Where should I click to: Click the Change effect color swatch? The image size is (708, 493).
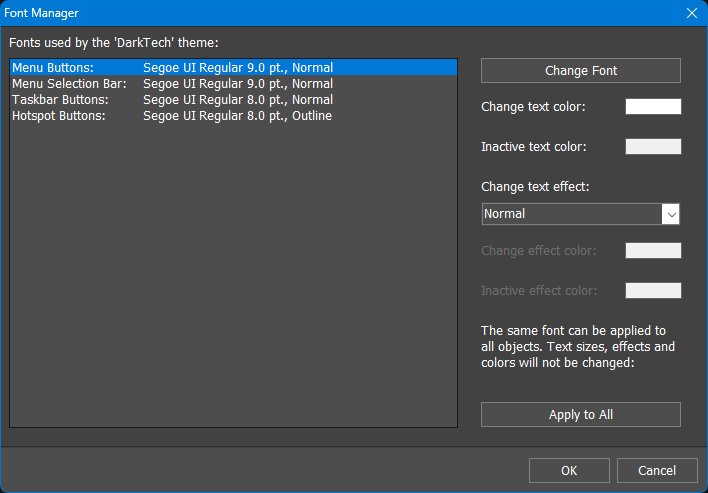tap(653, 251)
